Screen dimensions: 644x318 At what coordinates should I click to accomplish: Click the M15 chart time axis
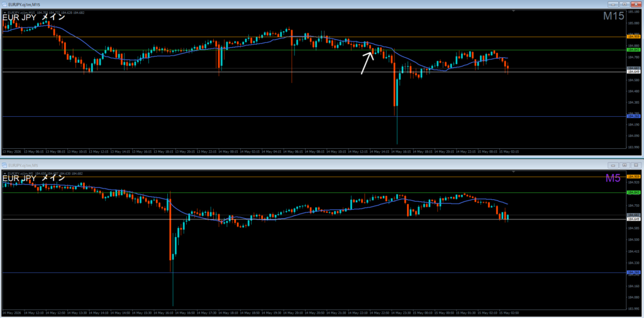point(314,151)
